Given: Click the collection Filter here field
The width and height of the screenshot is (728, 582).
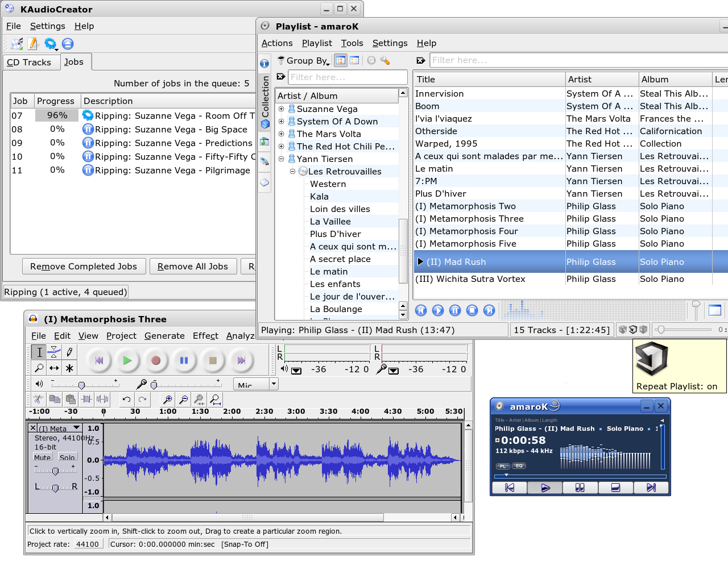Looking at the screenshot, I should click(x=348, y=77).
